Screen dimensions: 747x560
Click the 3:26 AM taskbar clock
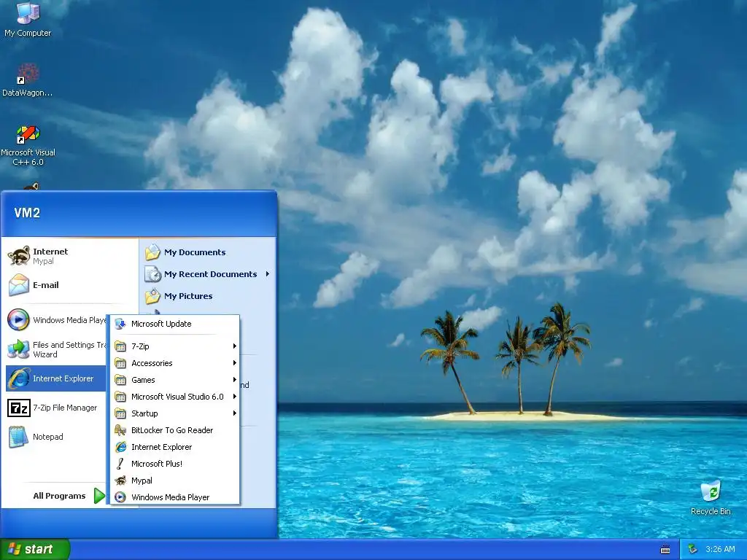(720, 550)
